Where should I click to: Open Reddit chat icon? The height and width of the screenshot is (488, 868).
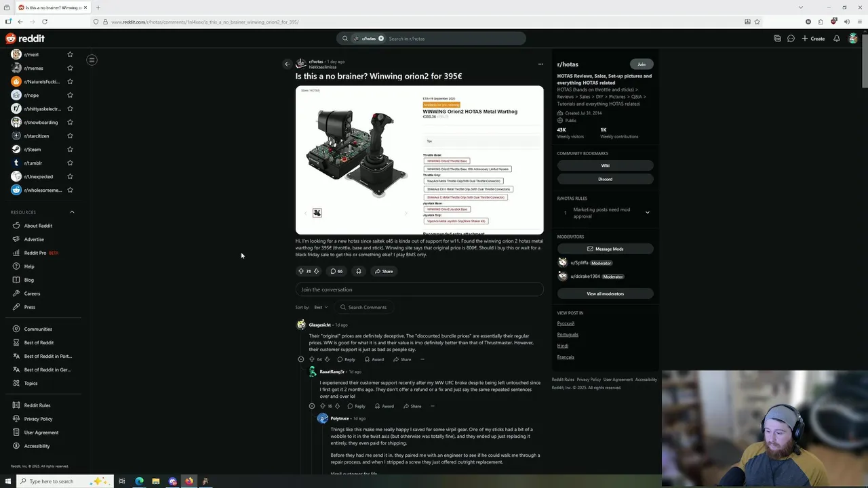tap(791, 39)
